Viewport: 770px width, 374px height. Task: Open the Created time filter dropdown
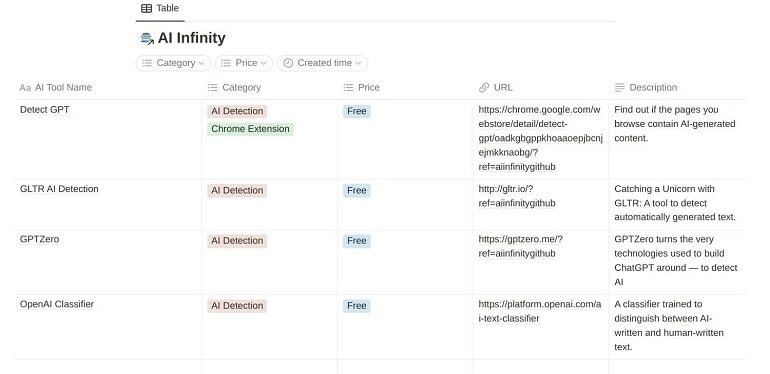(322, 63)
